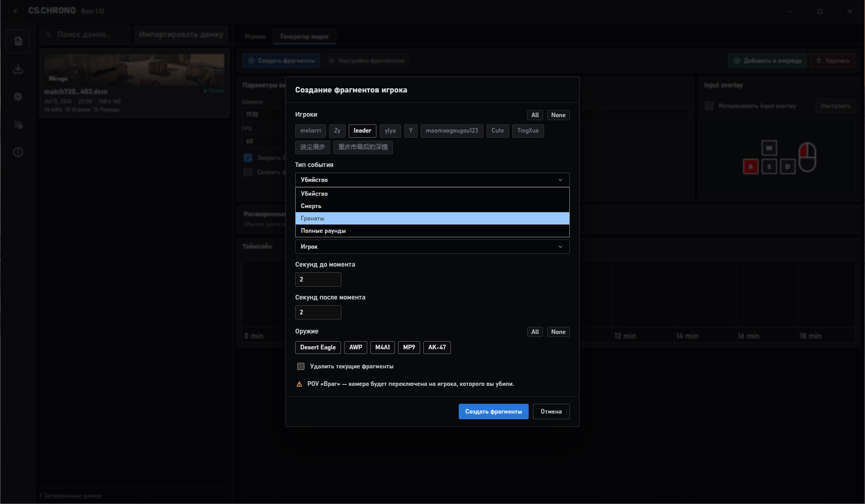
Task: Click the Настроить button in Input overlay
Action: (x=836, y=106)
